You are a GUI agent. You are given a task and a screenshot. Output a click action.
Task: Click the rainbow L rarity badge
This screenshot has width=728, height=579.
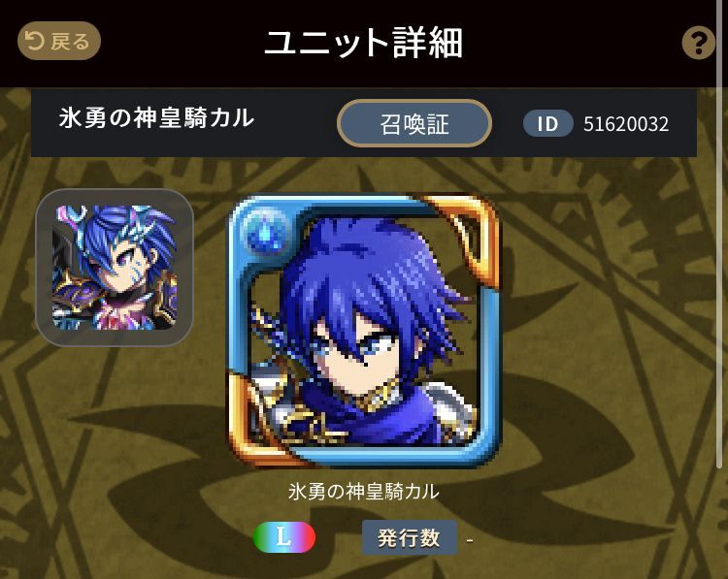pyautogui.click(x=283, y=537)
